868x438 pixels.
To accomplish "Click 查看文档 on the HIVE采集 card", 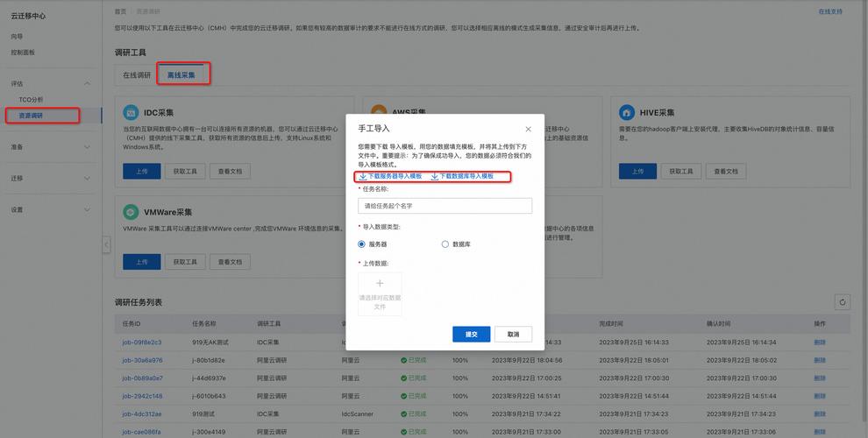I will (726, 172).
